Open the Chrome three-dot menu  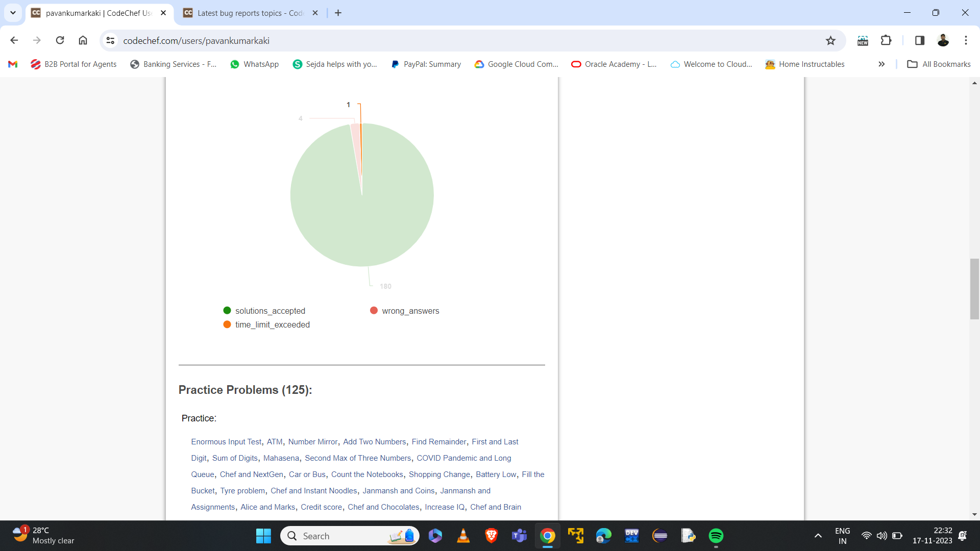coord(966,40)
